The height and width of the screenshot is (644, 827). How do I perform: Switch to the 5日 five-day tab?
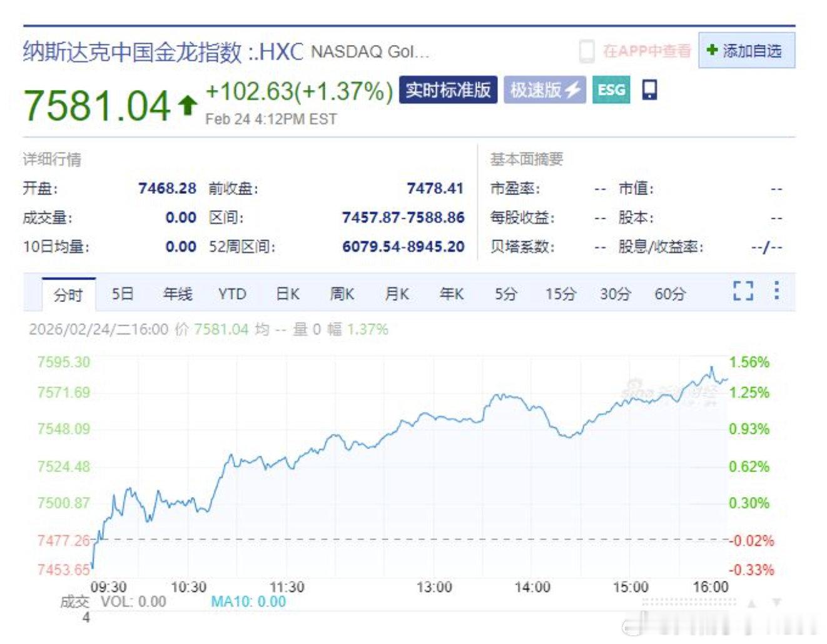pyautogui.click(x=123, y=294)
